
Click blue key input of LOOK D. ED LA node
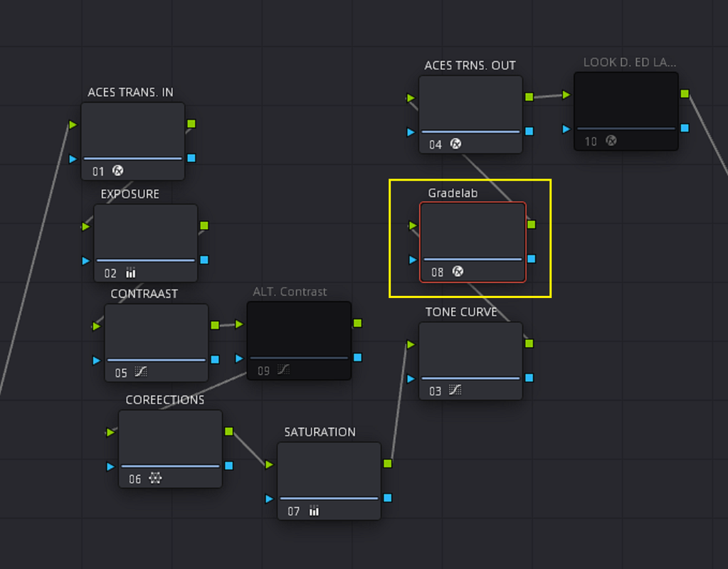pyautogui.click(x=566, y=129)
